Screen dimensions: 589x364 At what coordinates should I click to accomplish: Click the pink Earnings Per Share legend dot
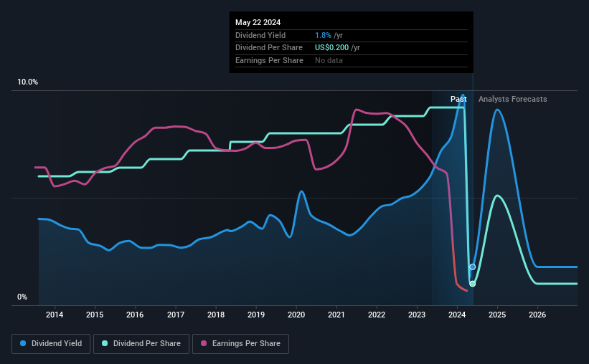[x=204, y=343]
